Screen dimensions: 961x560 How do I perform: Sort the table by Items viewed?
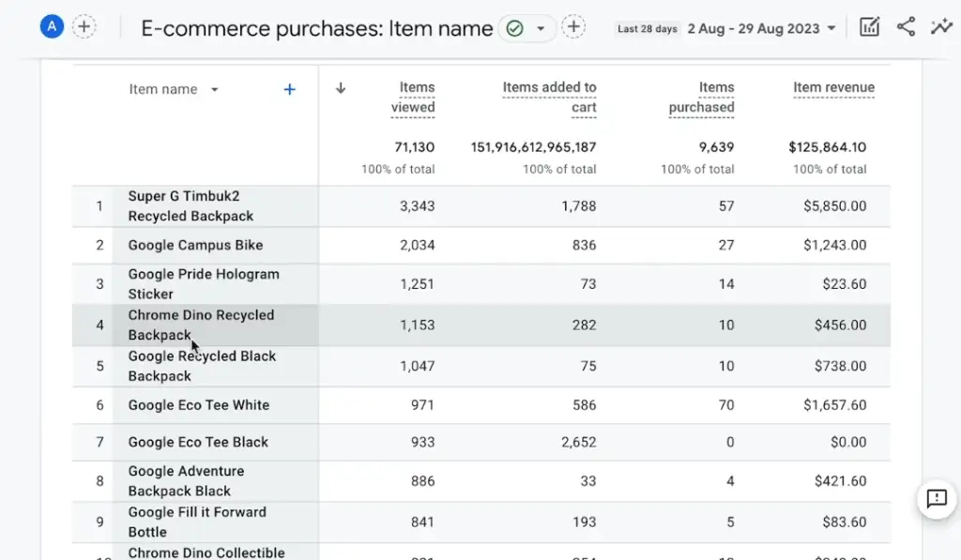pos(414,97)
